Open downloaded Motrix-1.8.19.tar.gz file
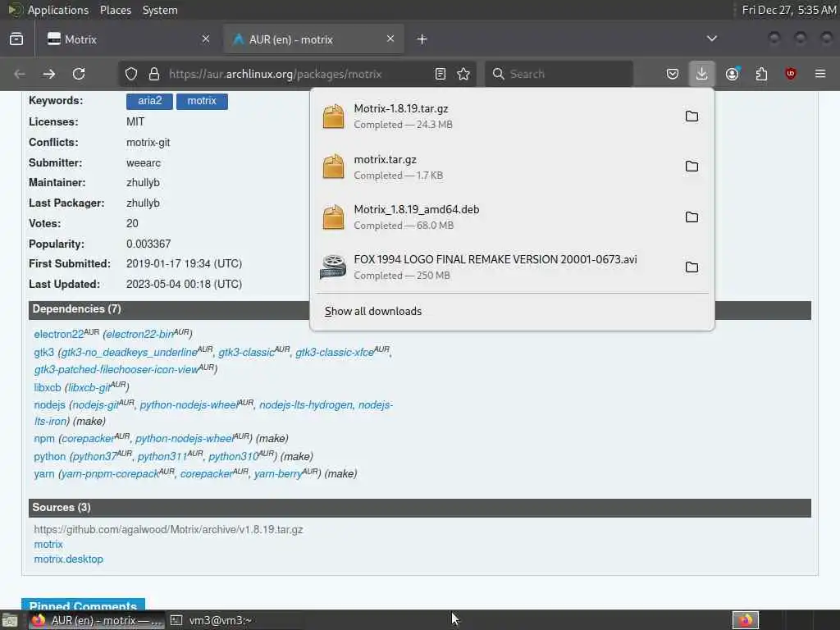The height and width of the screenshot is (630, 840). pyautogui.click(x=495, y=116)
